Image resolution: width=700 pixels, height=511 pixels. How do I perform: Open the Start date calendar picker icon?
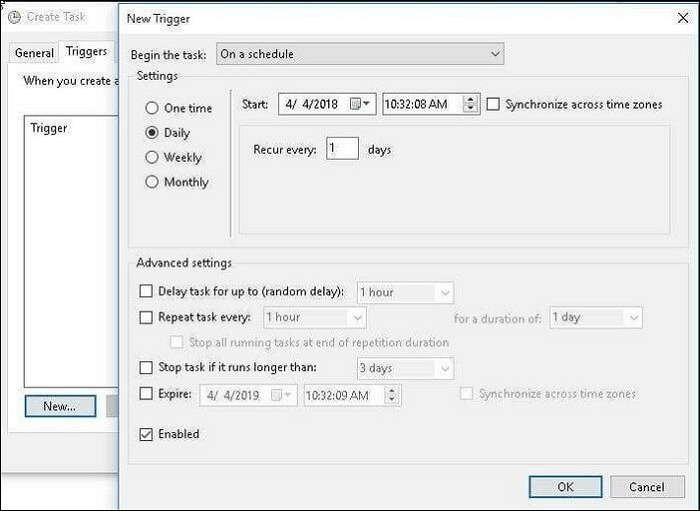360,104
